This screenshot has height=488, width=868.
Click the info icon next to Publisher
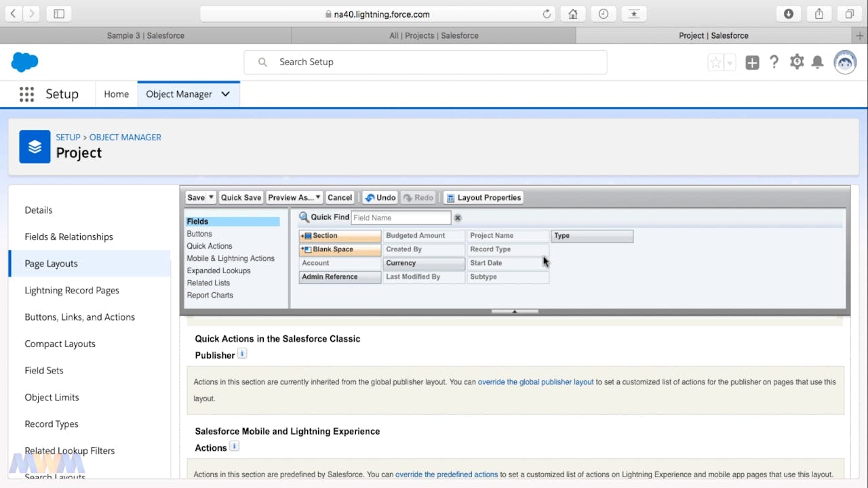click(x=242, y=354)
